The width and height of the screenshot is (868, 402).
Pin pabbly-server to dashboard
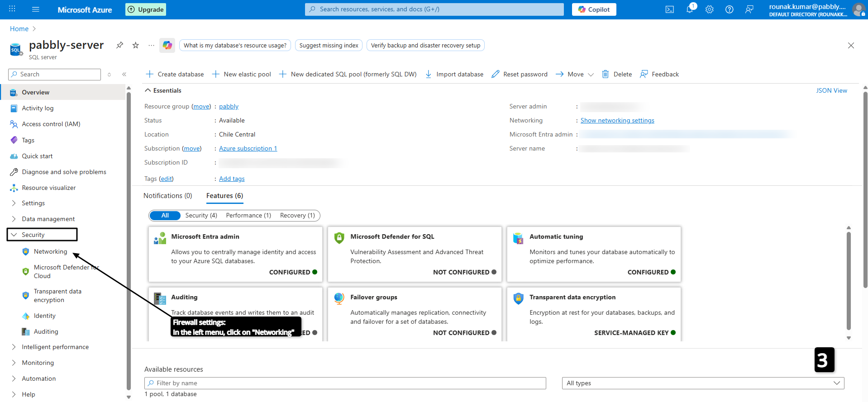point(119,45)
